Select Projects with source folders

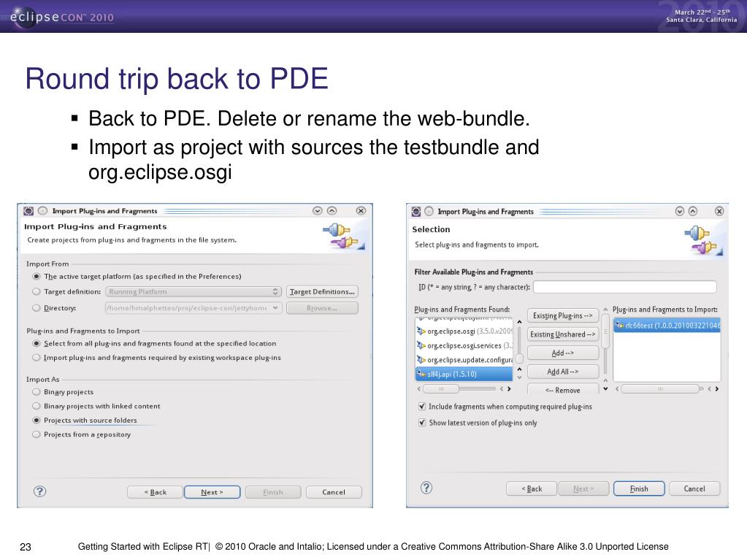point(37,420)
